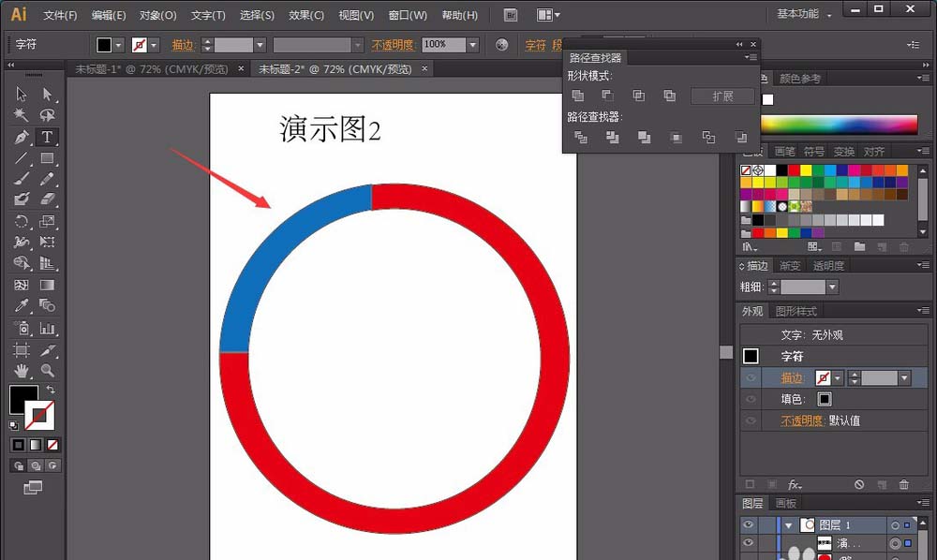Pick the Eyedropper tool
937x560 pixels.
(22, 305)
